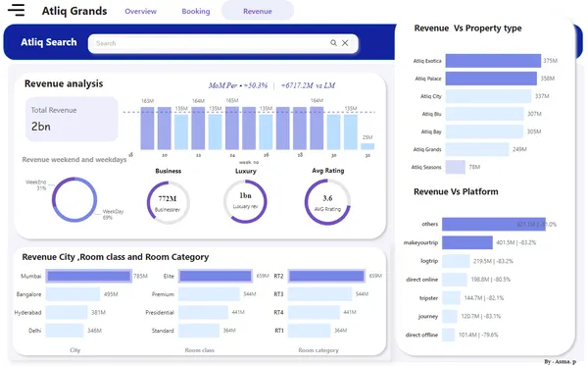The image size is (588, 366).
Task: Click the 'Room category' axis label
Action: click(318, 350)
